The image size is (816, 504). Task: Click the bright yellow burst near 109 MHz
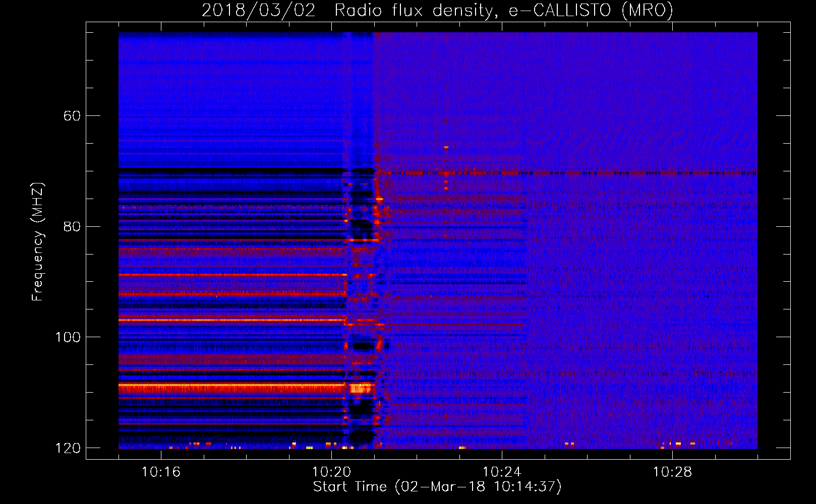pos(361,388)
